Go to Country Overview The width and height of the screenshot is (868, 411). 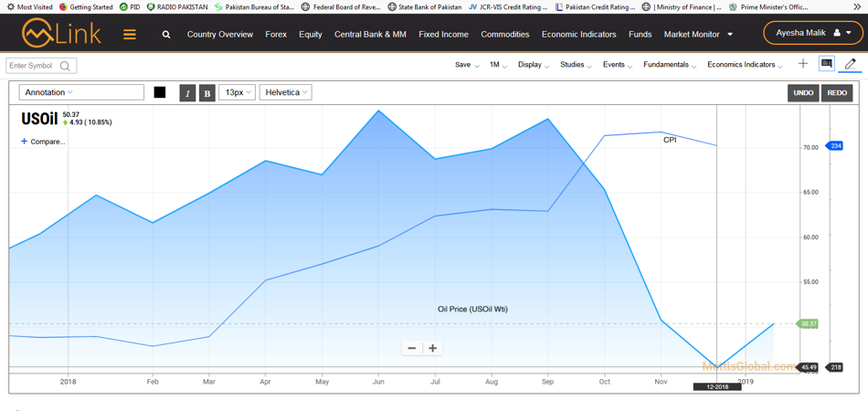click(220, 35)
